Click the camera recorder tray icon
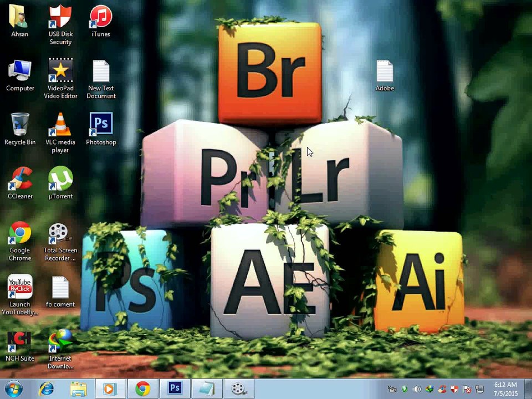Viewport: 532px width, 399px height. click(392, 389)
